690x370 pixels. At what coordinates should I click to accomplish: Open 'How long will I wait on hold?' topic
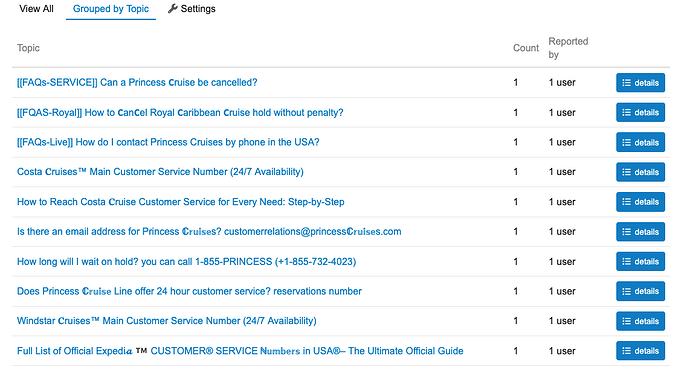(x=186, y=261)
